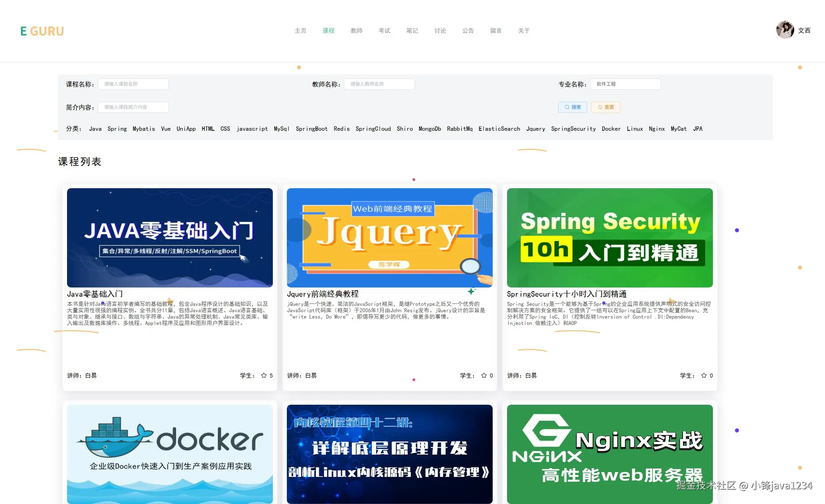Switch to the 主页 menu item
825x504 pixels.
[300, 31]
